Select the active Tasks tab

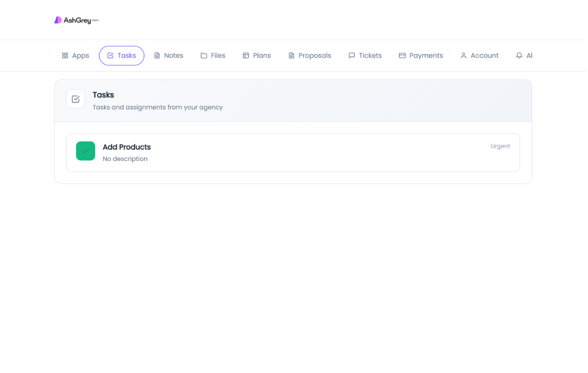click(122, 55)
